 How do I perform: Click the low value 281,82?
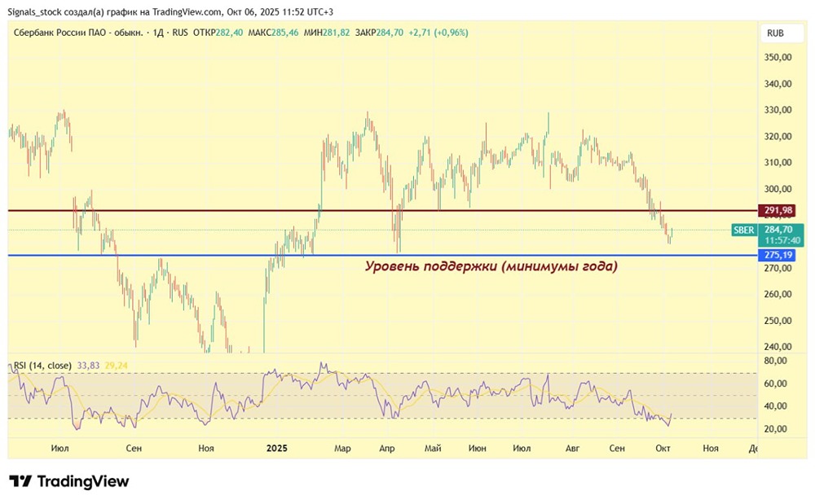337,33
